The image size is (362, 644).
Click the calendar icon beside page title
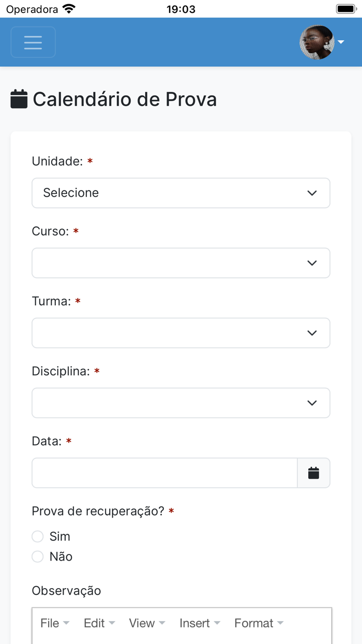19,99
